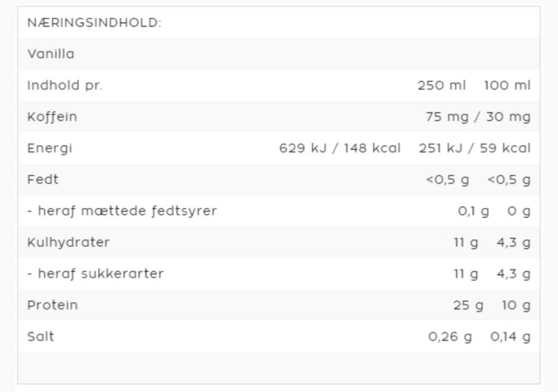Click the Koffein row label
Viewport: 558px width, 392px height.
pyautogui.click(x=52, y=117)
